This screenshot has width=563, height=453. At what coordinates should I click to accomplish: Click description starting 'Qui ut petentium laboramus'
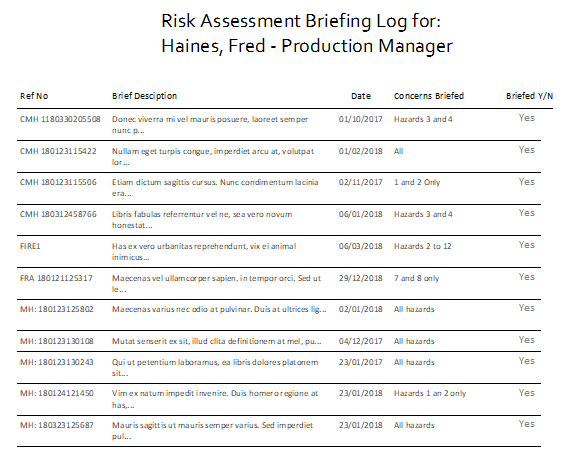coord(215,368)
